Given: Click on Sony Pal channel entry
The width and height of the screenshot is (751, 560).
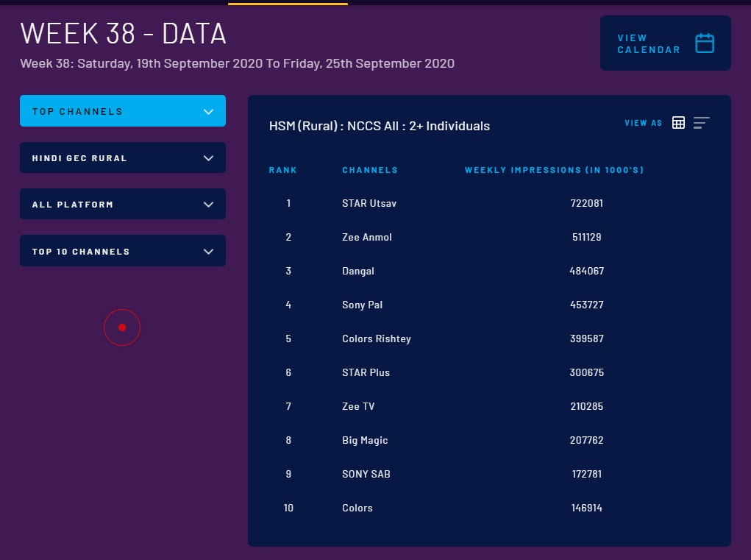Looking at the screenshot, I should 363,305.
